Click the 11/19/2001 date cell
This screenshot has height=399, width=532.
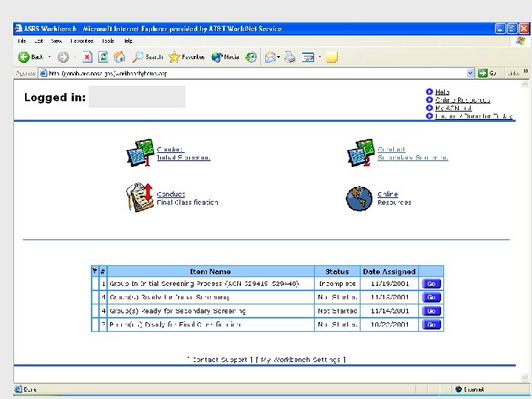click(390, 284)
